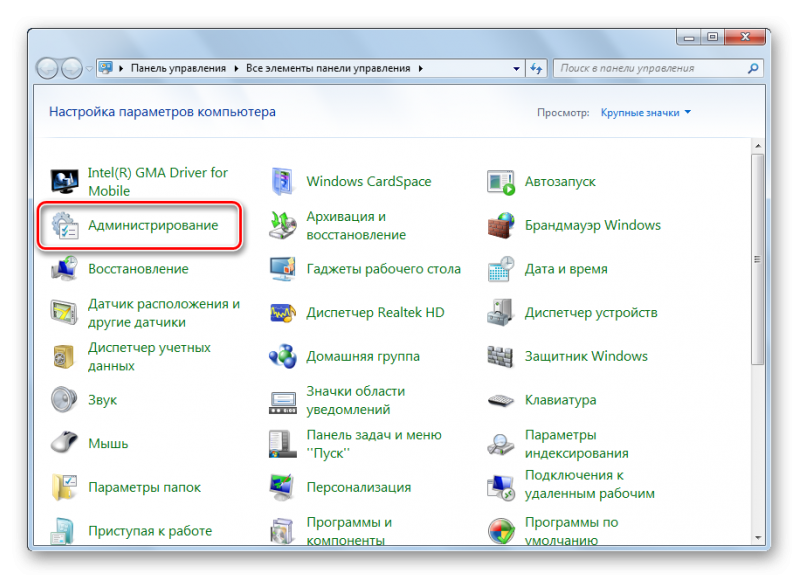Screen dimensions: 800x580
Task: Click the Forward navigation button
Action: tap(72, 68)
